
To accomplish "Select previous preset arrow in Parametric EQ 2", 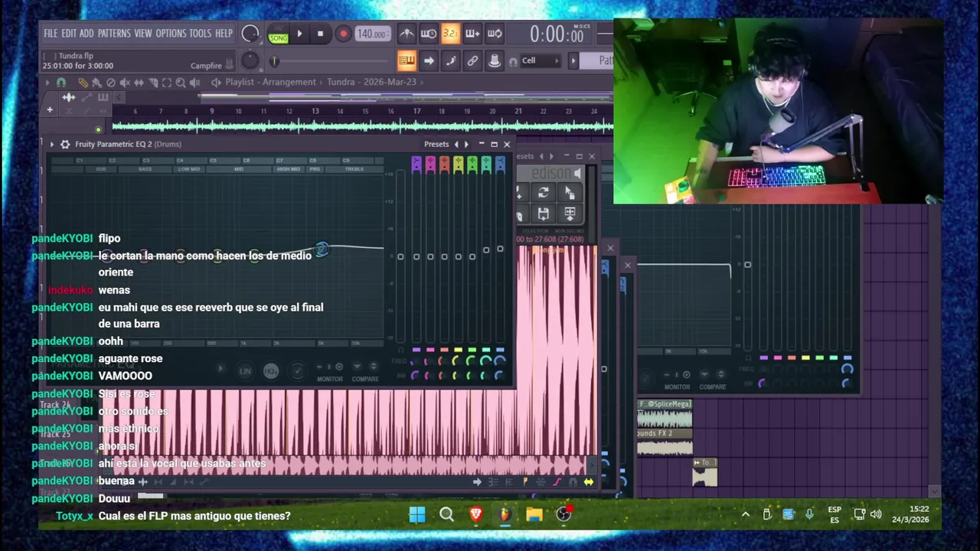I will pos(457,144).
